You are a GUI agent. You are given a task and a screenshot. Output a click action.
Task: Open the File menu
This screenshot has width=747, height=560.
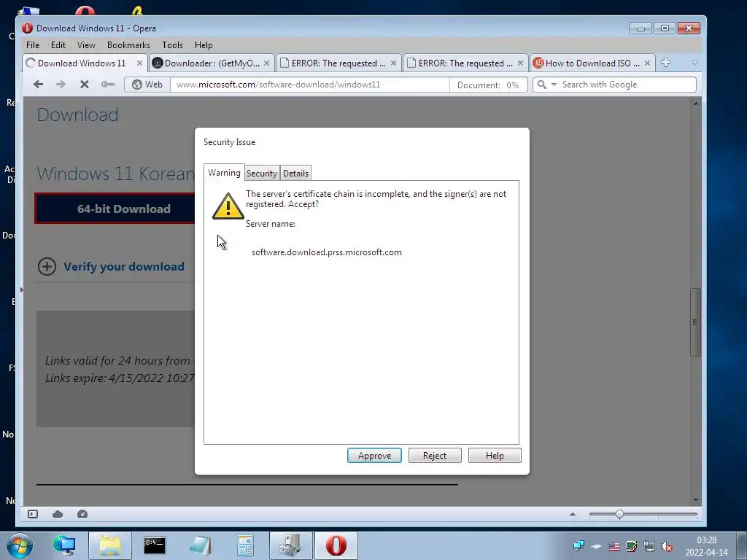[x=33, y=44]
